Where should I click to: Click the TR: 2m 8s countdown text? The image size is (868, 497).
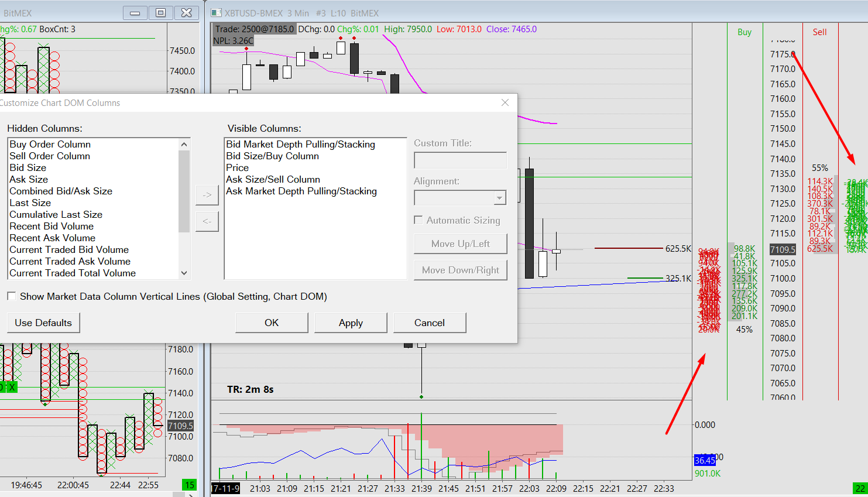coord(251,389)
